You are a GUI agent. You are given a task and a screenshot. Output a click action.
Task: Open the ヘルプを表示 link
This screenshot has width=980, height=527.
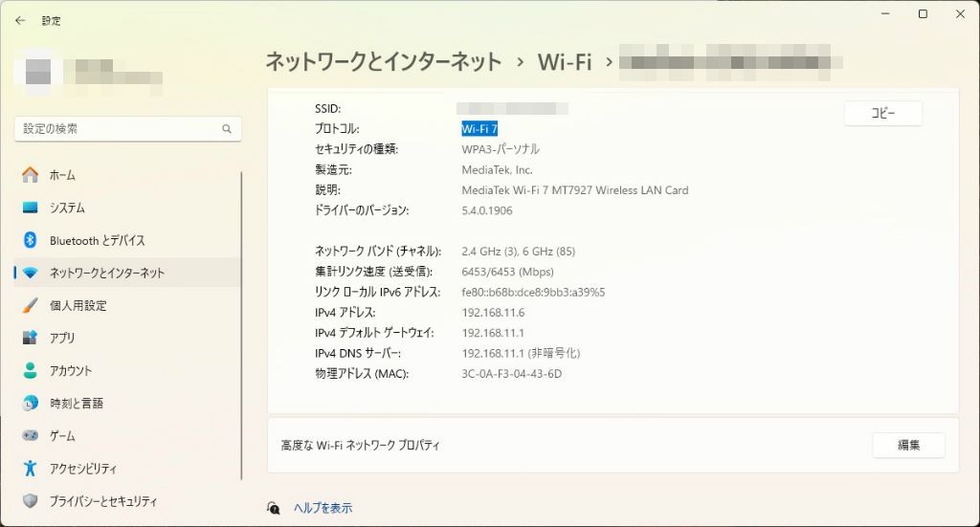pyautogui.click(x=323, y=508)
